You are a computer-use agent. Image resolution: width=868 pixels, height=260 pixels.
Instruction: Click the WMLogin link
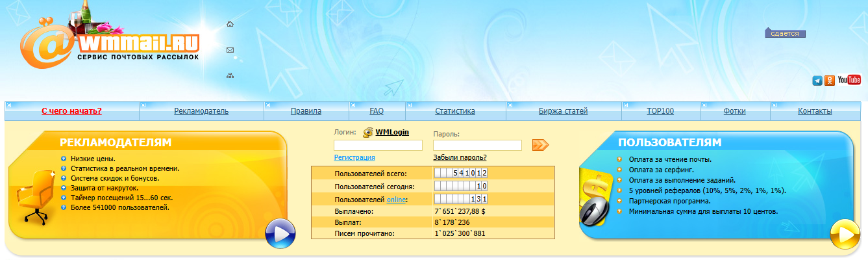pyautogui.click(x=392, y=132)
